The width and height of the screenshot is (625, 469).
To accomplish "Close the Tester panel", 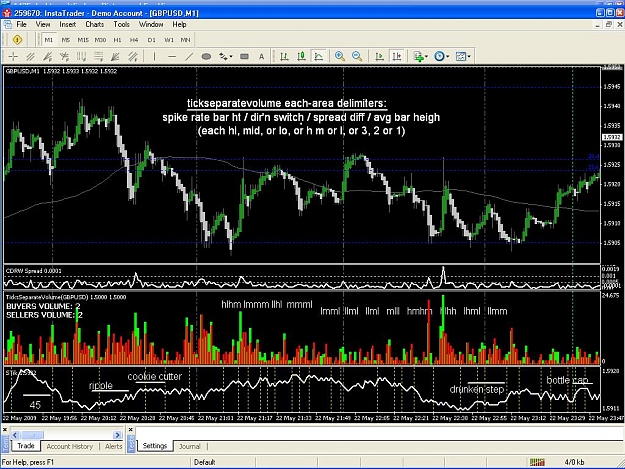I will pyautogui.click(x=130, y=430).
